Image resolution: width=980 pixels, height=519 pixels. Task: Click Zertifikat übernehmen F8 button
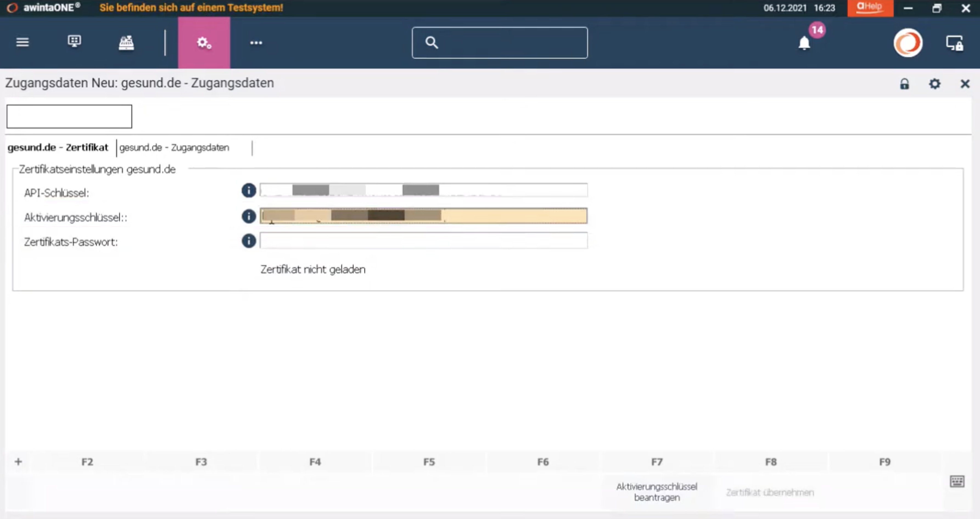pos(770,492)
